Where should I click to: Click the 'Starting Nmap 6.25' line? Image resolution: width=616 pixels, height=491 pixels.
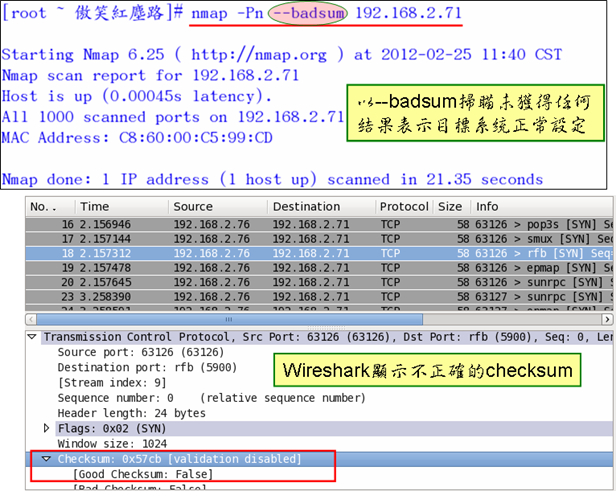281,55
